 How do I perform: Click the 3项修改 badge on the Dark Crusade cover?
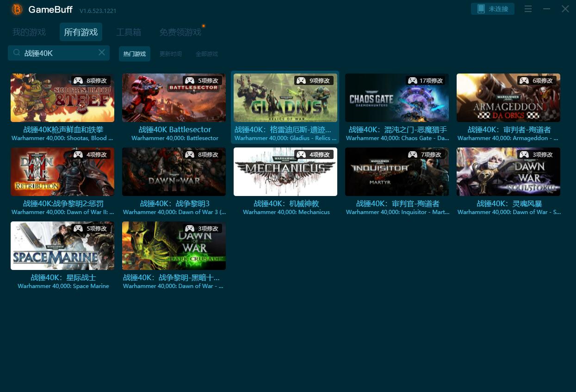[202, 228]
